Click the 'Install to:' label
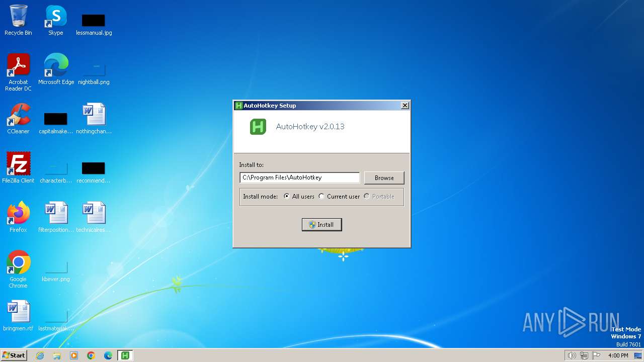This screenshot has width=644, height=362. (x=251, y=165)
